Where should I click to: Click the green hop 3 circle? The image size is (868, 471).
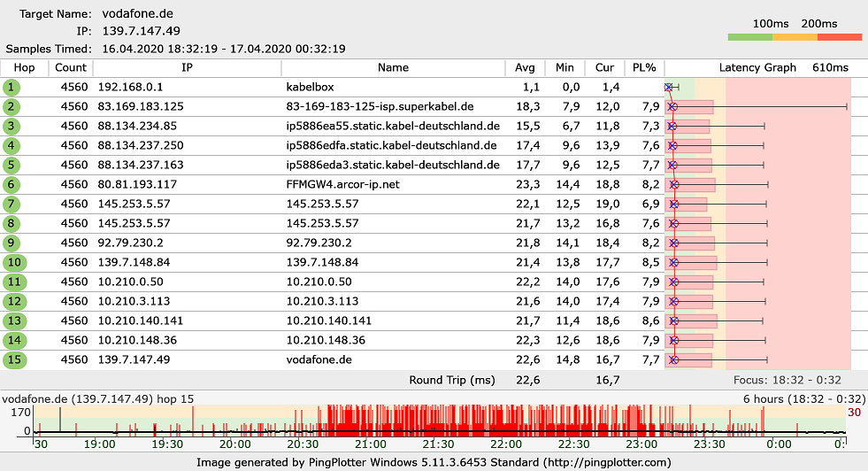[x=12, y=126]
